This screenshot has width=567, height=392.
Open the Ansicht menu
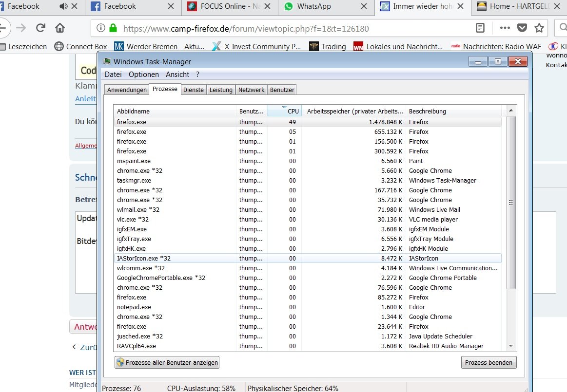(x=177, y=75)
